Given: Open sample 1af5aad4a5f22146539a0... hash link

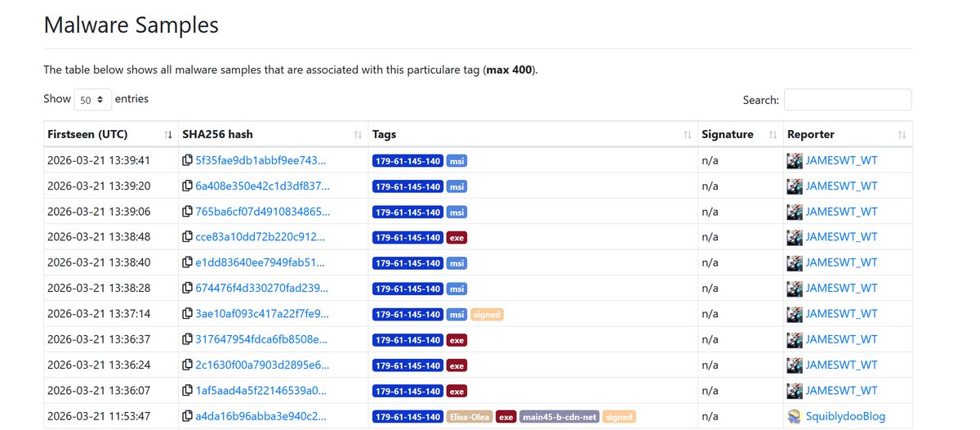Looking at the screenshot, I should click(261, 391).
